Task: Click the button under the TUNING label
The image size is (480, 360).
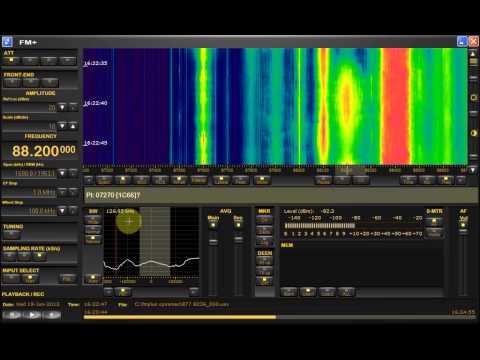Action: click(12, 235)
